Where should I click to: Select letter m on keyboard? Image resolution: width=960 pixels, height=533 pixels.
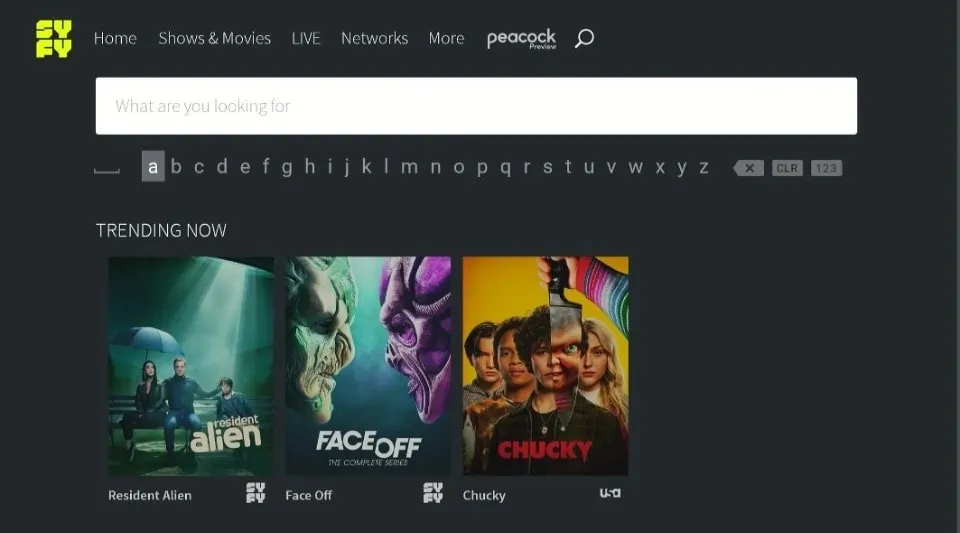pyautogui.click(x=410, y=167)
